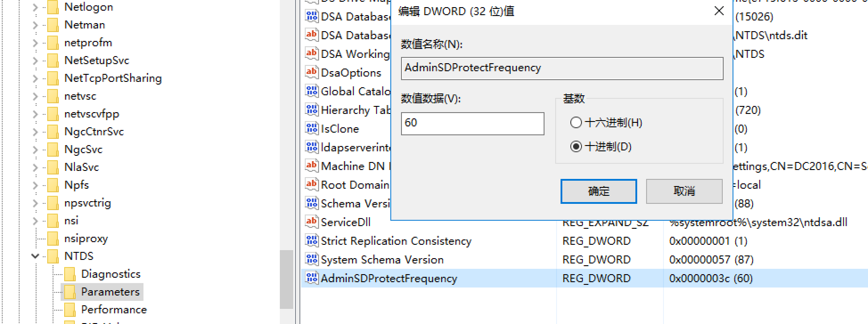Click the Parameters folder icon
This screenshot has width=868, height=324.
(70, 292)
